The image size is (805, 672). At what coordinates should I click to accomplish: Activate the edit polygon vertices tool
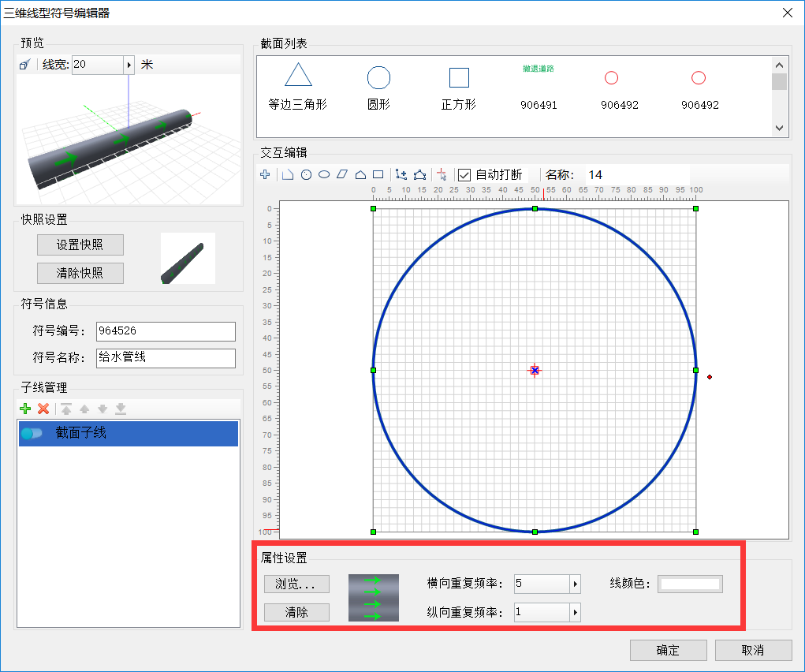coord(420,175)
